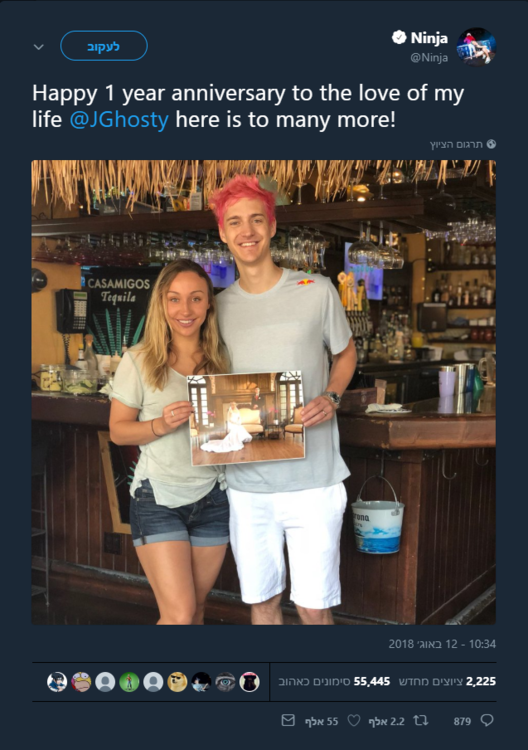
Task: Click the envelope direct message icon
Action: 288,720
